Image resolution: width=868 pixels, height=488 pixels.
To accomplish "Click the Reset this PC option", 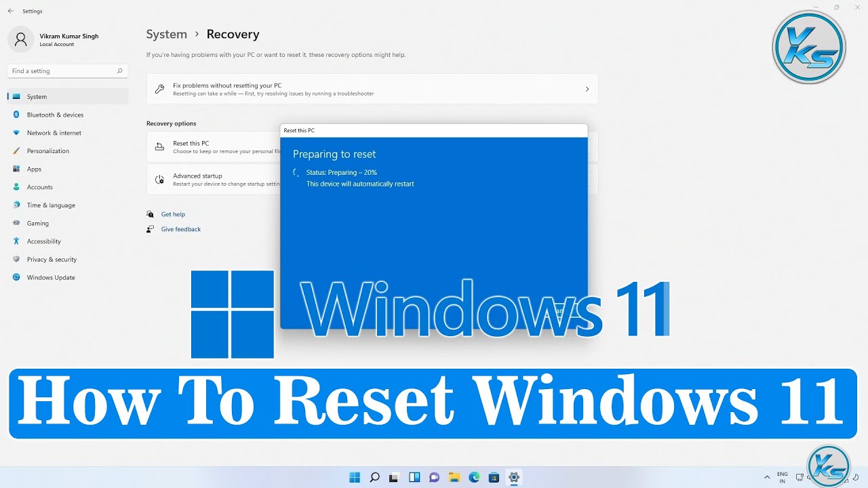I will 214,147.
